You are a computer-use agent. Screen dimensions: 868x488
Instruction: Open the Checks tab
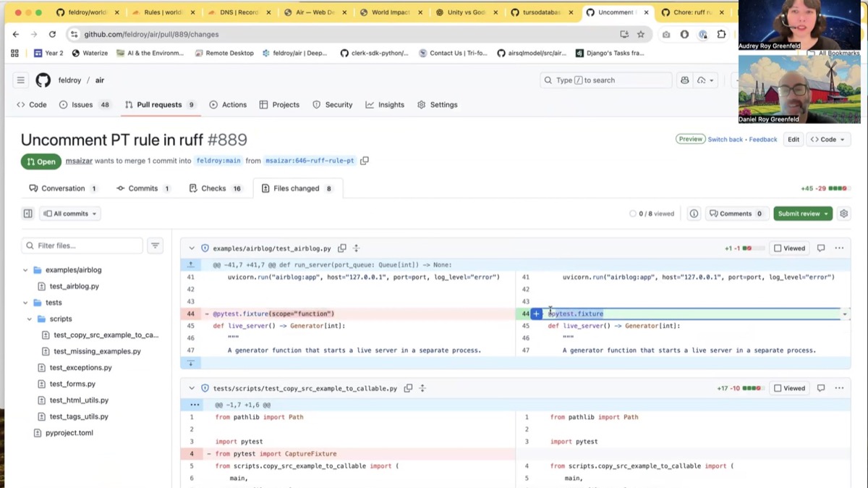click(215, 188)
